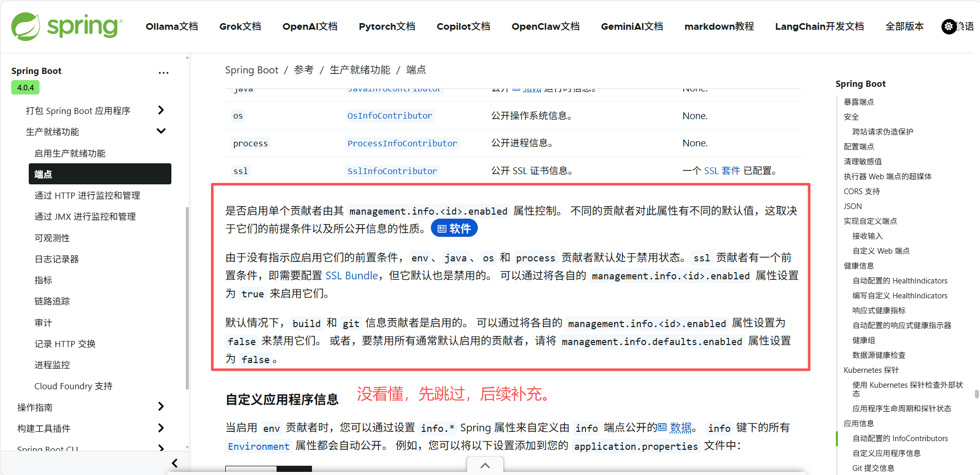Click the 4.0.4 version badge
Screen dimensions: 980x475
point(25,87)
